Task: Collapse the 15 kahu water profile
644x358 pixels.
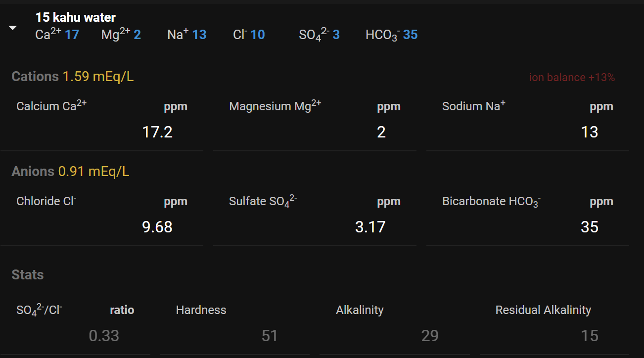Action: click(x=13, y=28)
